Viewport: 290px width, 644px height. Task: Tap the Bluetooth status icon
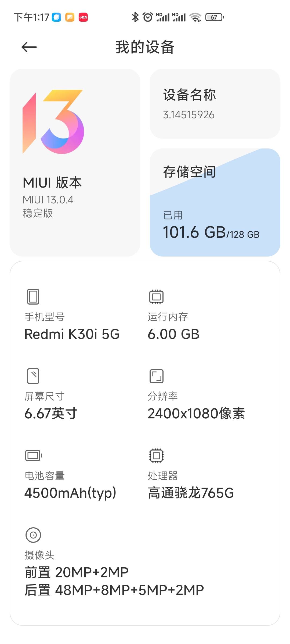point(135,17)
